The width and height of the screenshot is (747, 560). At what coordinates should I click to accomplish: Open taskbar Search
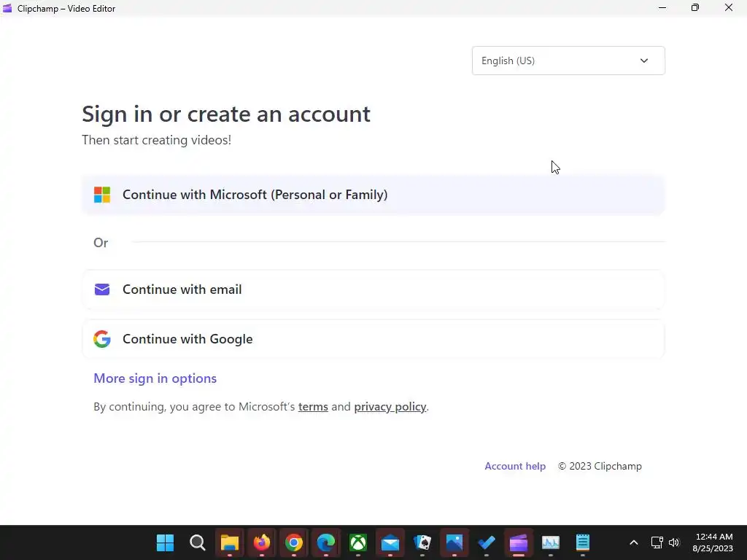(x=197, y=542)
